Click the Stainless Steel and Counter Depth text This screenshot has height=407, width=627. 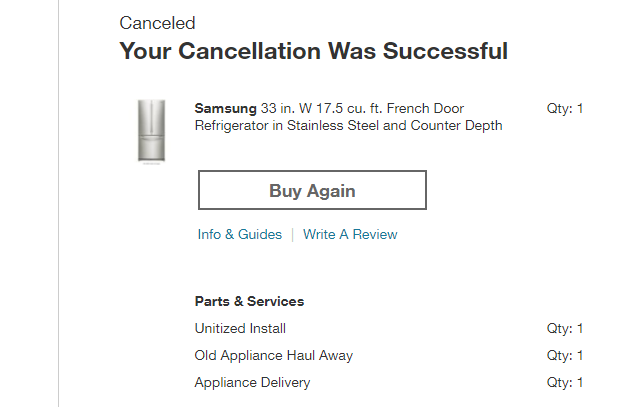[x=400, y=125]
